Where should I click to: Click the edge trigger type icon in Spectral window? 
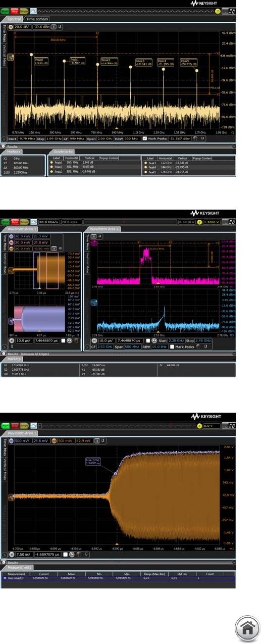(233, 10)
